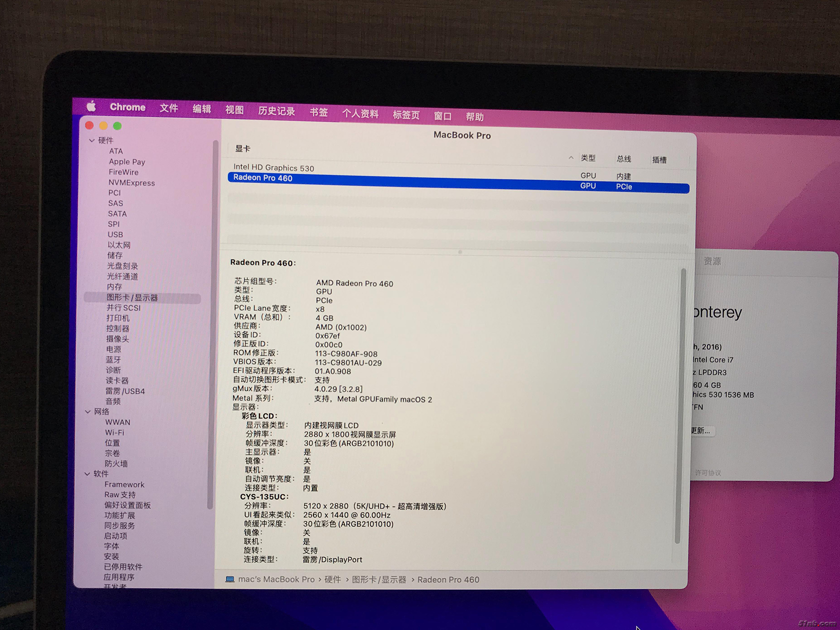The width and height of the screenshot is (840, 630).
Task: Open the 视图 menu
Action: (x=234, y=110)
